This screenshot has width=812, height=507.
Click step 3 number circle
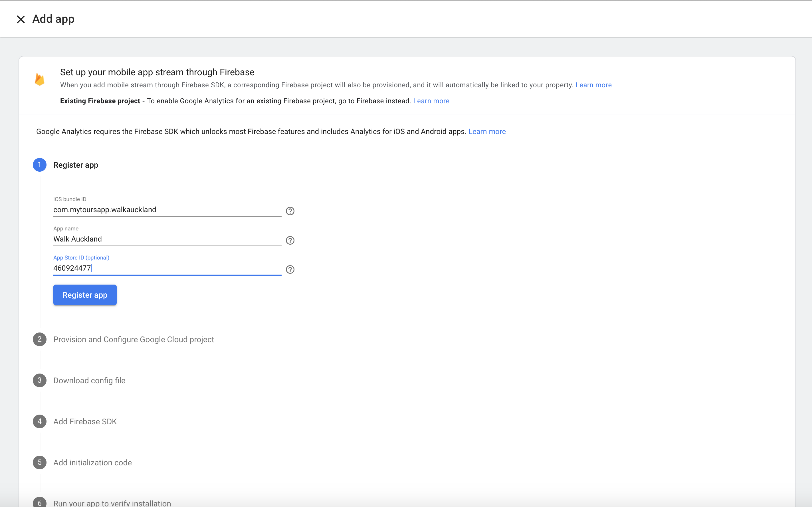pyautogui.click(x=40, y=380)
